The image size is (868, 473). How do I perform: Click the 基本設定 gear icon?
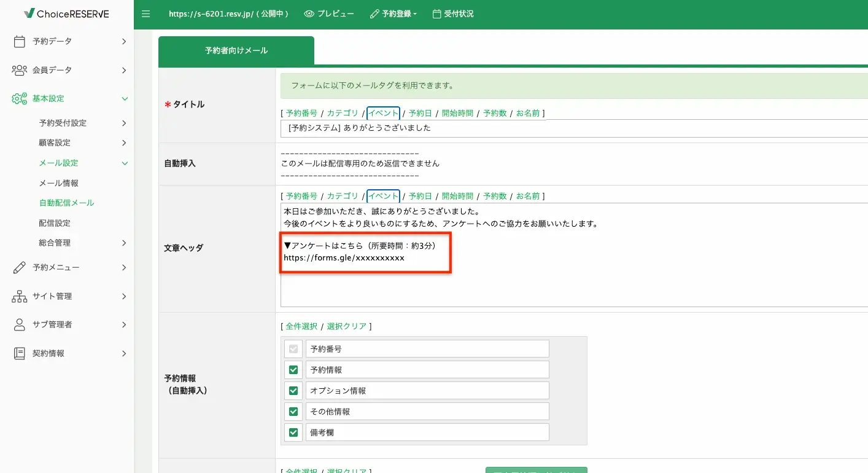pos(19,98)
